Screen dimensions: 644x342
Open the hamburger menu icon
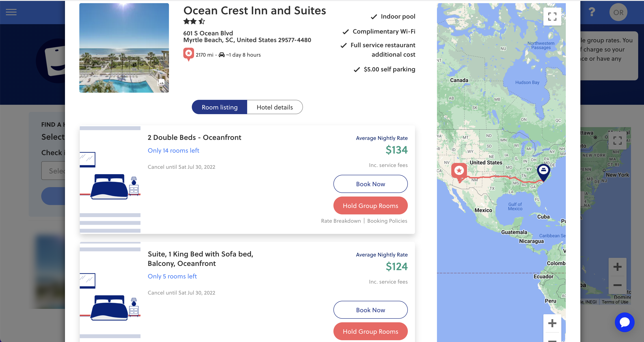11,12
